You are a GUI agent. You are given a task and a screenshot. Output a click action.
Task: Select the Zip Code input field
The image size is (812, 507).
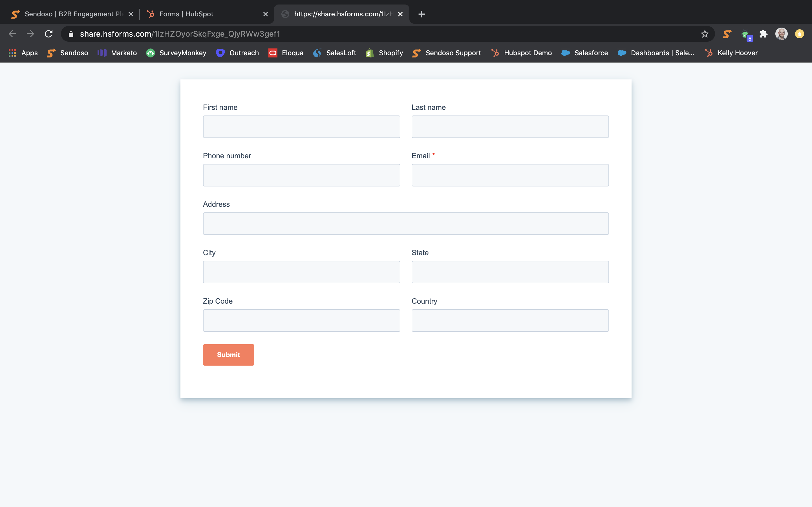[301, 321]
